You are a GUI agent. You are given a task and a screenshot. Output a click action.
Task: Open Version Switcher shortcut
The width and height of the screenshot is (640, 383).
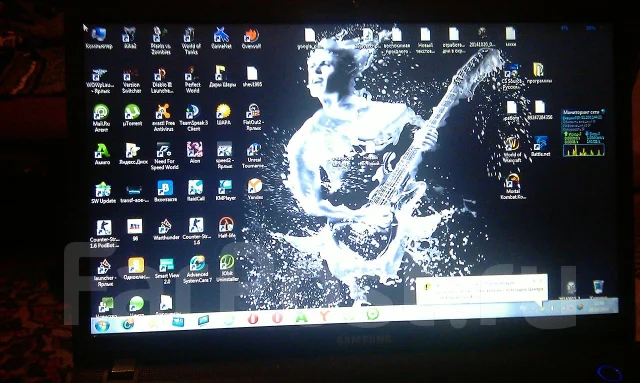click(131, 81)
